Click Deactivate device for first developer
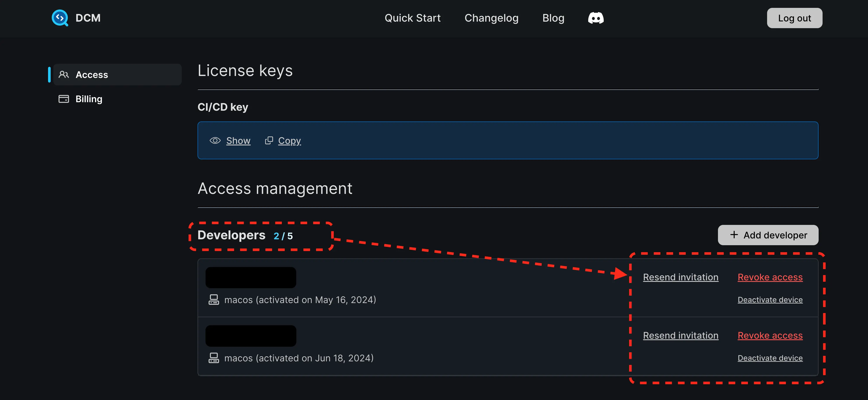This screenshot has width=868, height=400. coord(770,299)
